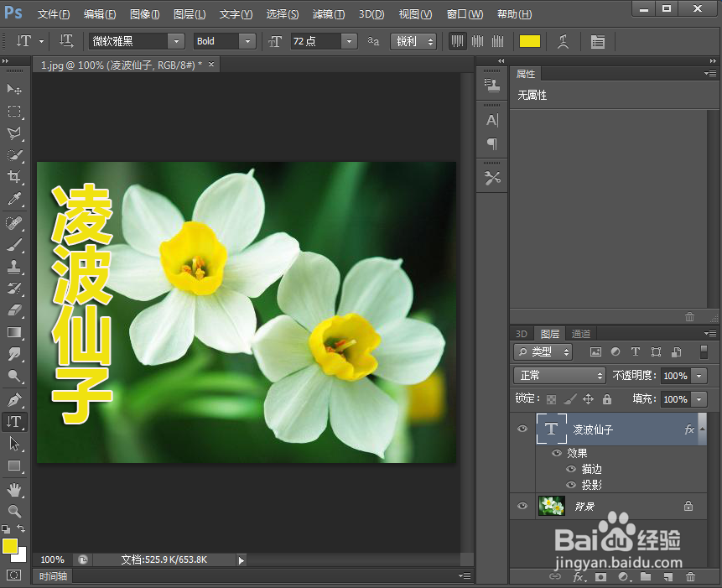Click the yellow foreground color swatch
This screenshot has width=722, height=588.
[10, 546]
